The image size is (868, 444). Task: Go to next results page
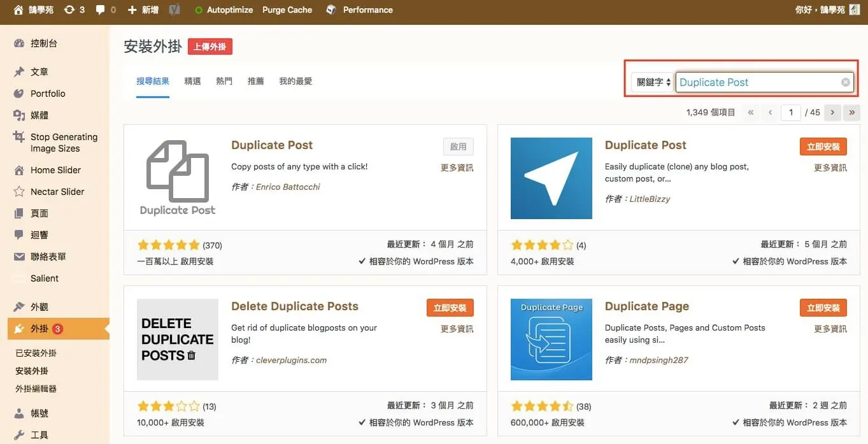(832, 112)
